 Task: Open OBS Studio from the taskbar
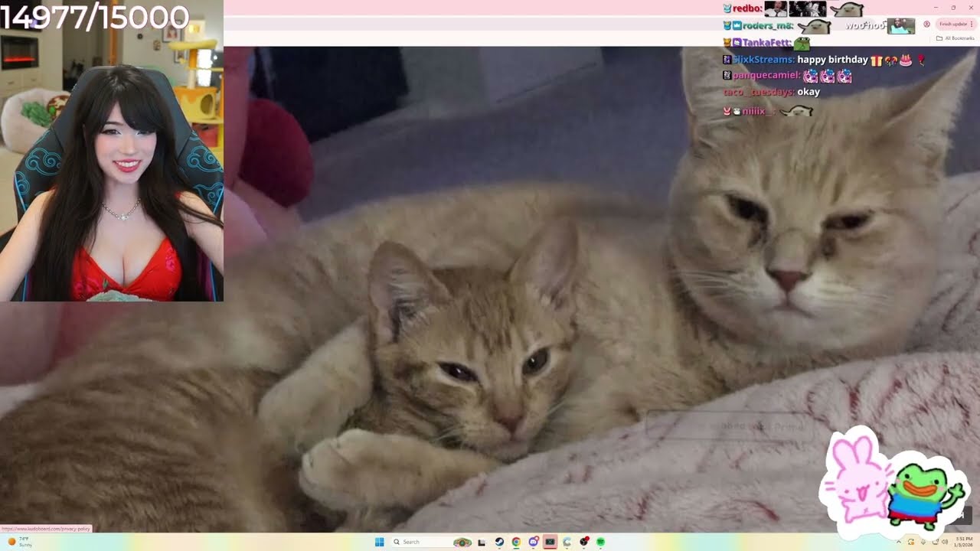tap(583, 542)
